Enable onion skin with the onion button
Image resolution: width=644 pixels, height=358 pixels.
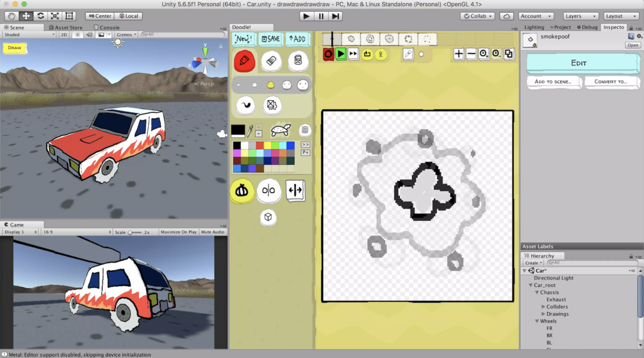coord(242,191)
